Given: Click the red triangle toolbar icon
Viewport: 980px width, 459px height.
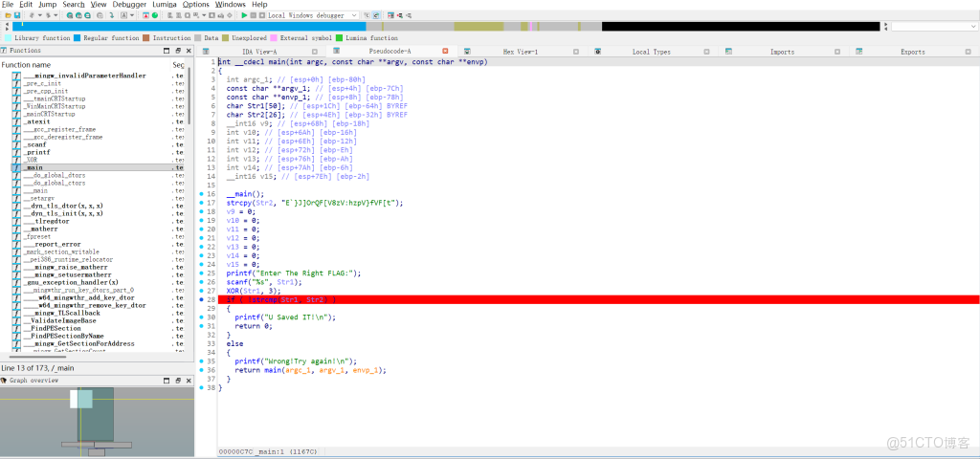Looking at the screenshot, I should coord(145,15).
